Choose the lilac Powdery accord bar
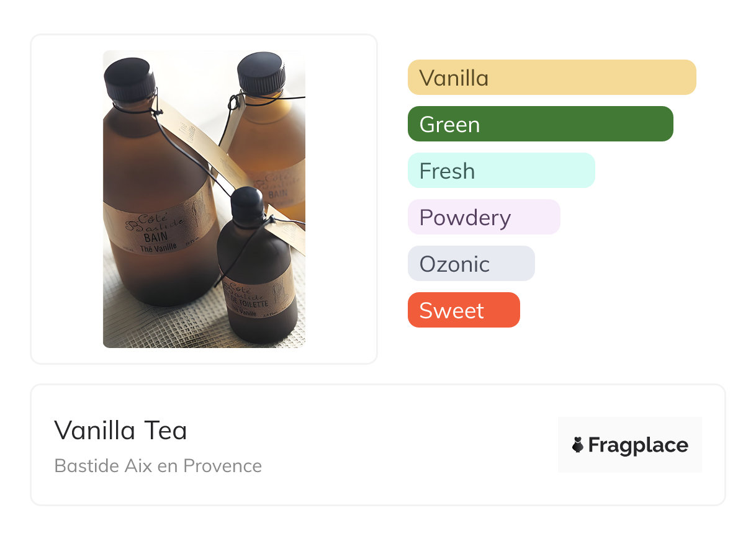 484,217
